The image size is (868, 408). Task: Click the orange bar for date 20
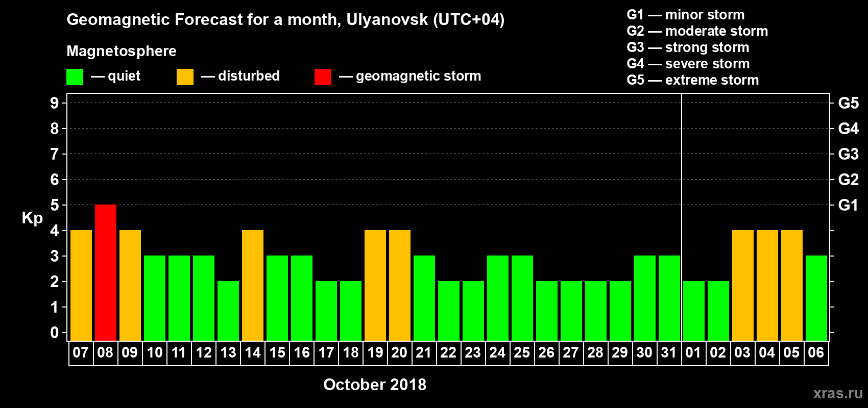click(x=400, y=285)
